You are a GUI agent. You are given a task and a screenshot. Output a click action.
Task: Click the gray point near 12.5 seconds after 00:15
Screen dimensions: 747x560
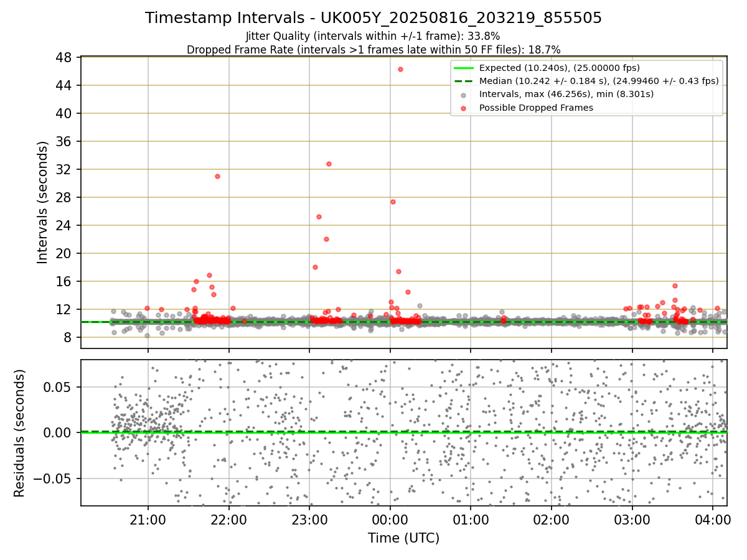click(420, 306)
